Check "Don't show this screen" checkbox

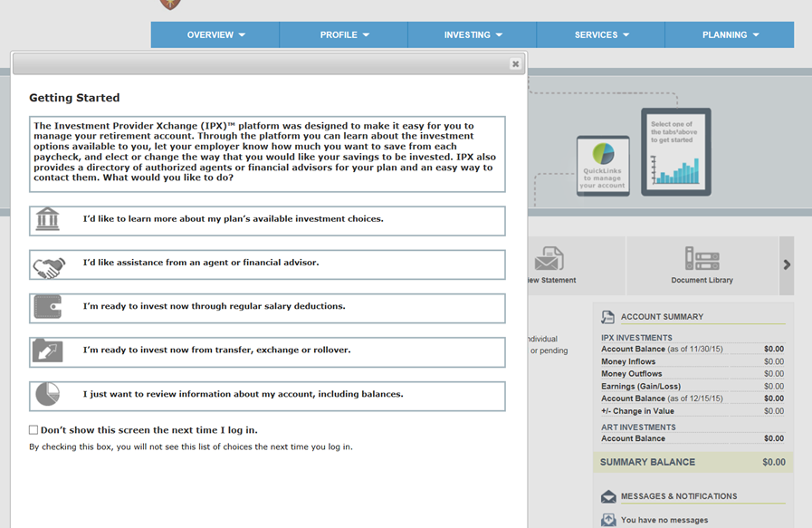point(33,430)
